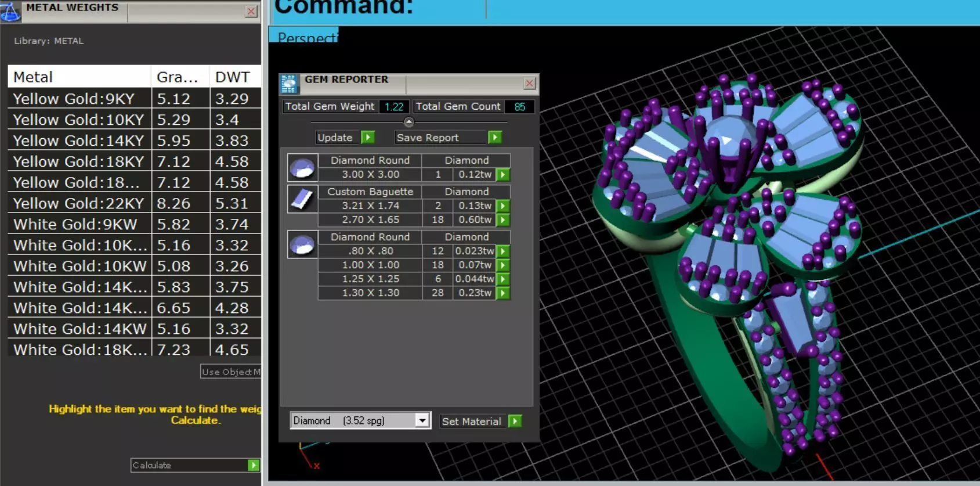Click the slider handle below Total Gem Weight
The image size is (980, 486).
click(x=409, y=122)
